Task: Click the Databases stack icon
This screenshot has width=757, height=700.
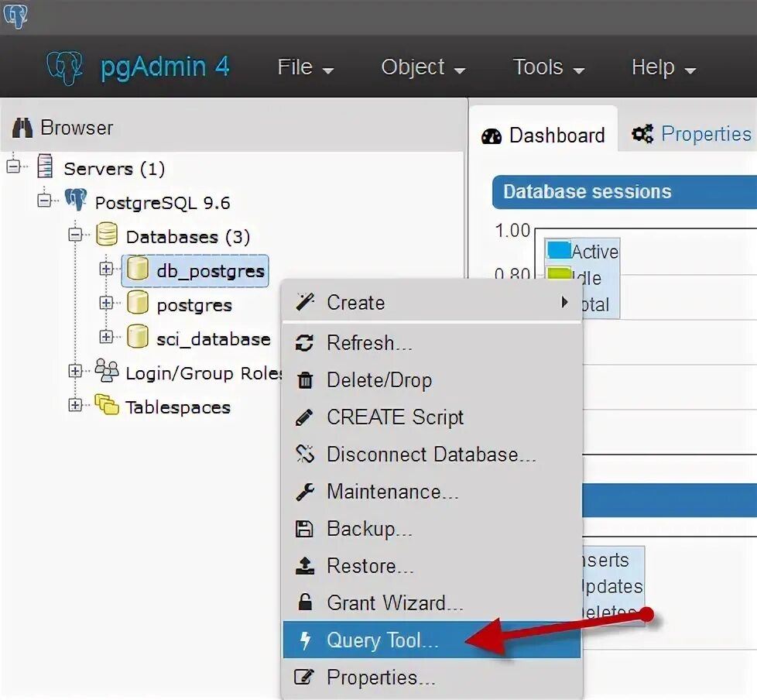Action: (x=107, y=235)
